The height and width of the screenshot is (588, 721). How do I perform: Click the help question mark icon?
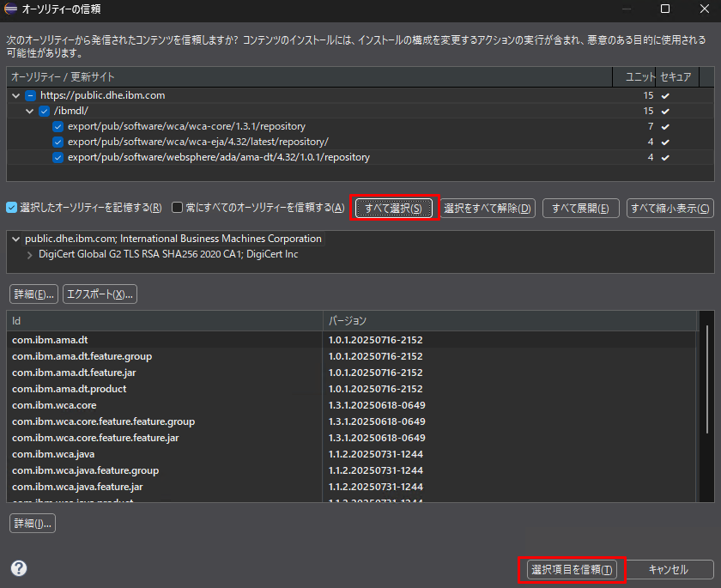click(19, 568)
